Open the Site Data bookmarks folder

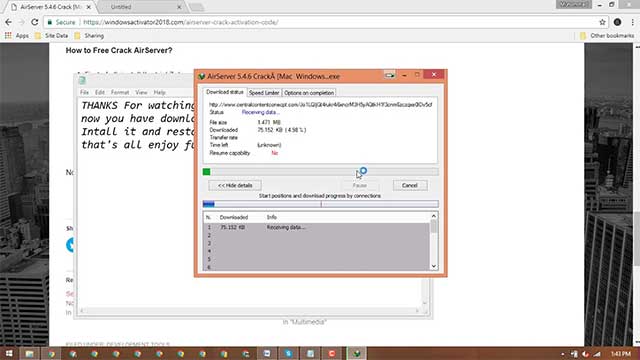tap(51, 36)
